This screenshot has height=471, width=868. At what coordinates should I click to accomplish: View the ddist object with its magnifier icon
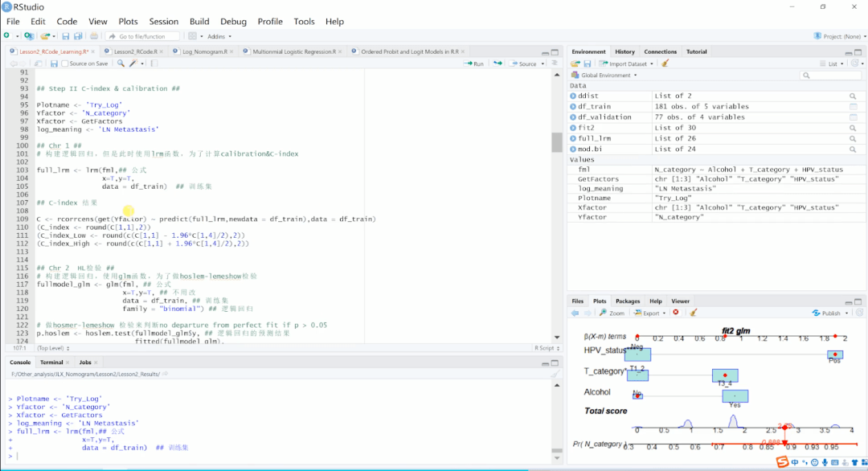pyautogui.click(x=853, y=96)
